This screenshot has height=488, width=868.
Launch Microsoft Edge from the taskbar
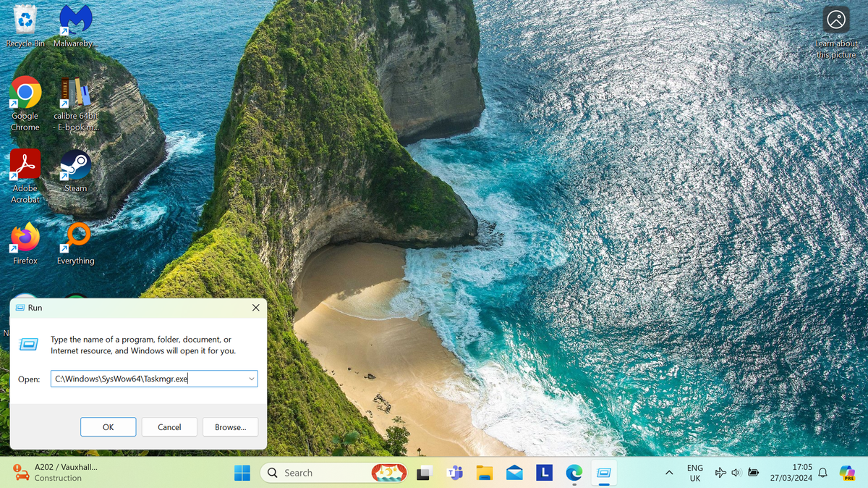click(574, 472)
